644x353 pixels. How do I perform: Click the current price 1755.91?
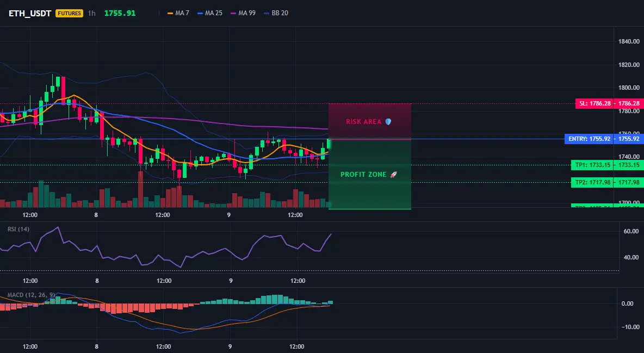click(120, 13)
